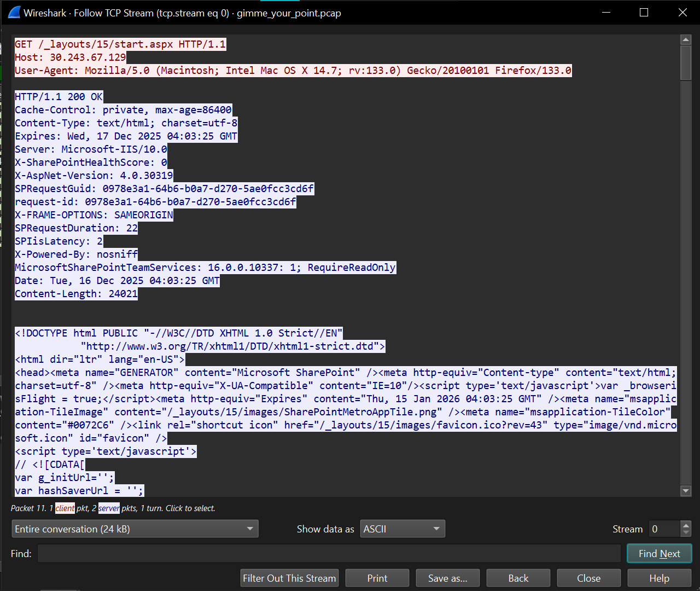Close the window with title bar X
This screenshot has height=591, width=700.
[682, 12]
